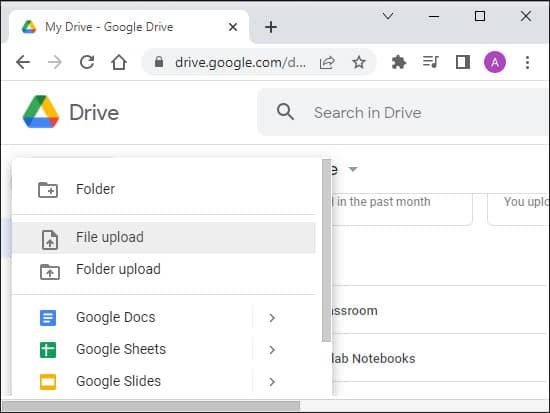This screenshot has width=550, height=413.
Task: Open card reading 'in the past month'
Action: pos(402,209)
